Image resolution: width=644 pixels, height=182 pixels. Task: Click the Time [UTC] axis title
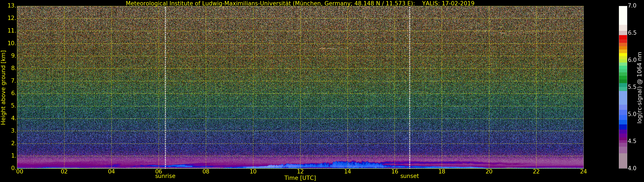300,178
